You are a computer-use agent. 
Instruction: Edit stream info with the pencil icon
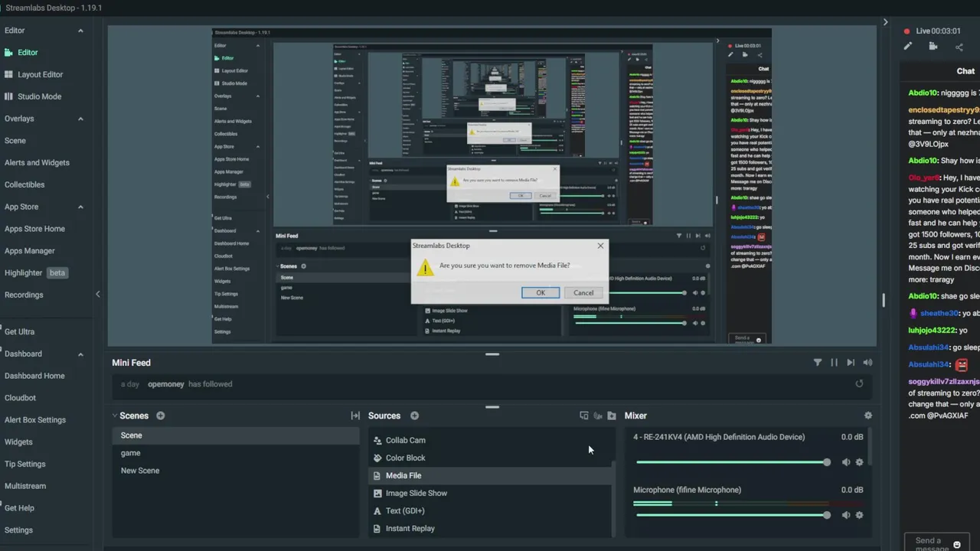[x=907, y=47]
